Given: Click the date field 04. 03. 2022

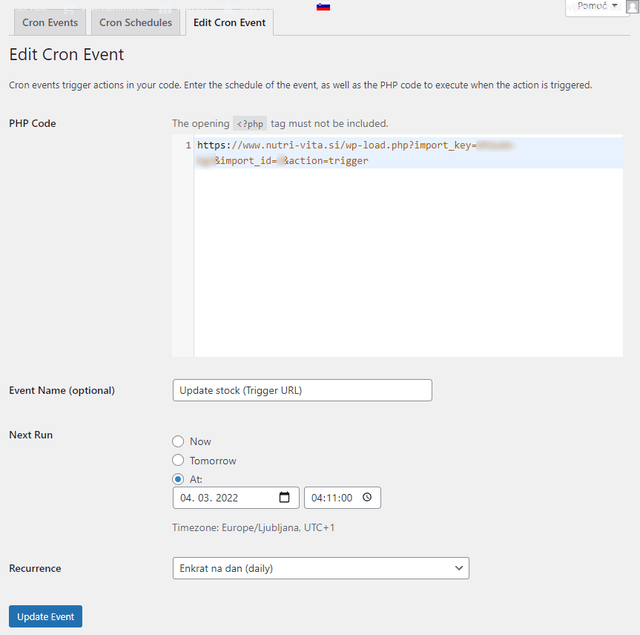Looking at the screenshot, I should coord(236,497).
